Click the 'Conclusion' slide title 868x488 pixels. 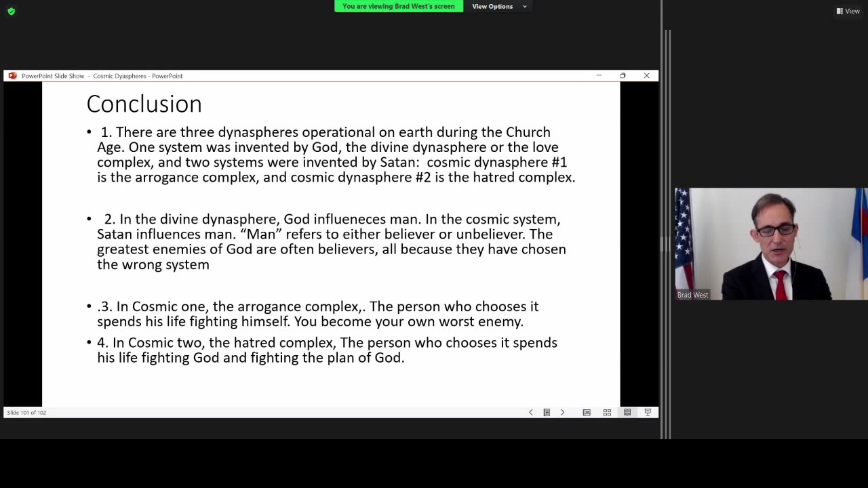144,104
